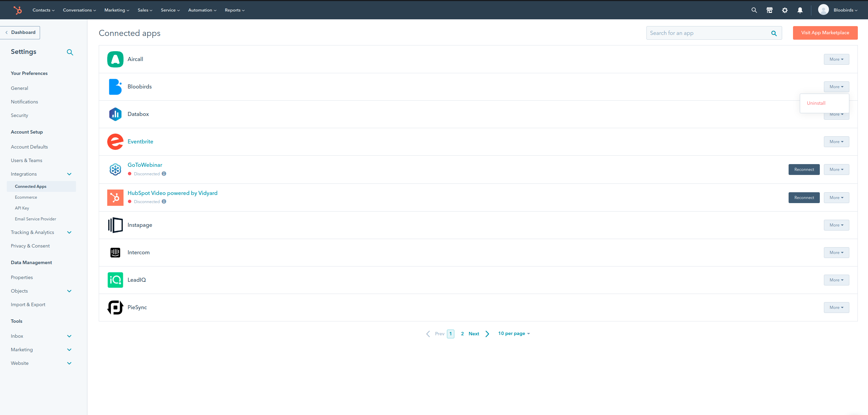This screenshot has width=868, height=415.
Task: Open the notifications bell icon
Action: pos(800,10)
